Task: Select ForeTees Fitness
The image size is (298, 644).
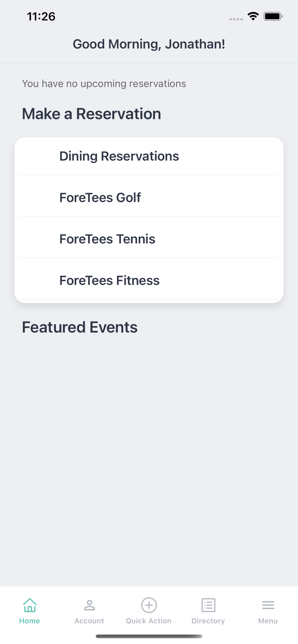Action: click(x=110, y=280)
